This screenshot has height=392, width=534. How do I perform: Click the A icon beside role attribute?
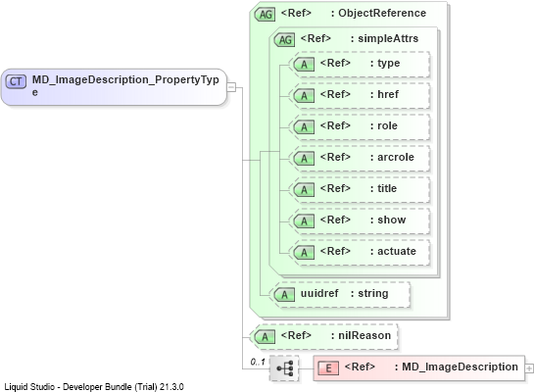[x=304, y=127]
